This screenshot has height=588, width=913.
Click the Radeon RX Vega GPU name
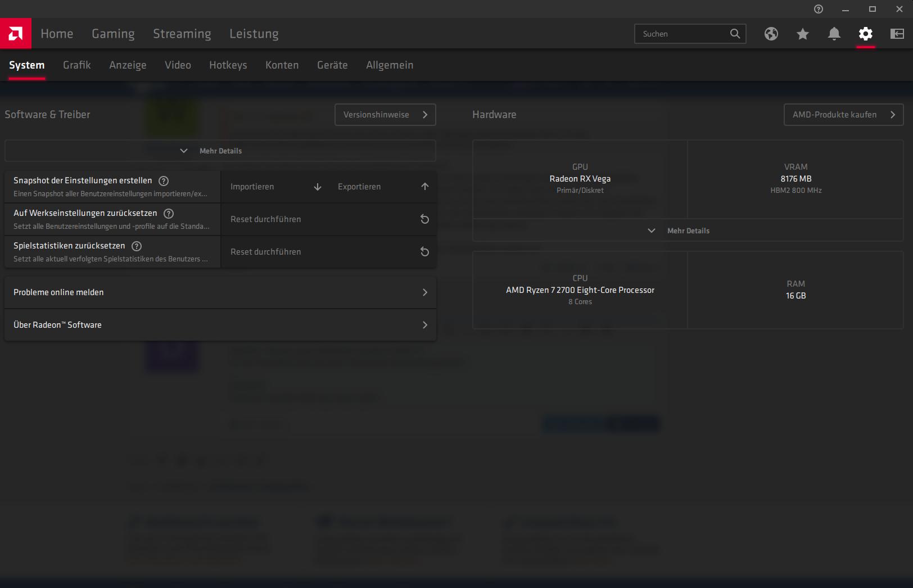[580, 179]
